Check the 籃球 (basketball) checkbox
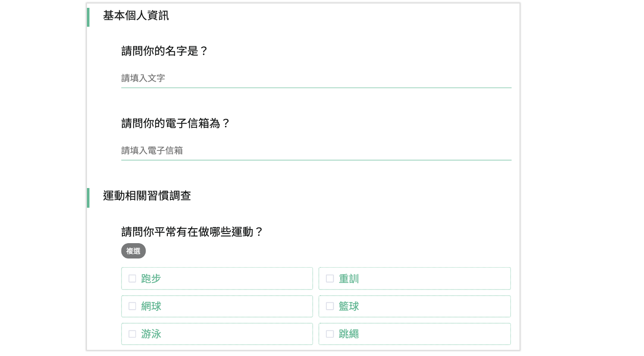Screen dimensions: 644x356 point(330,306)
